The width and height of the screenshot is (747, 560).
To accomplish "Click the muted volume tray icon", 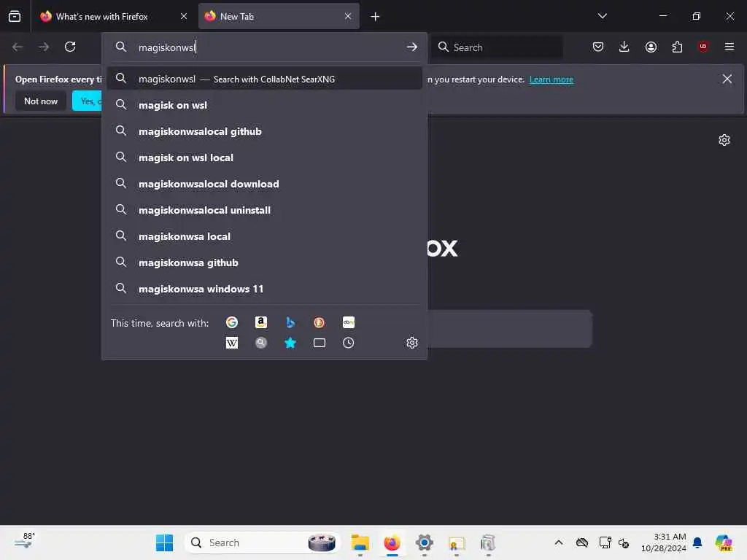I will click(624, 542).
